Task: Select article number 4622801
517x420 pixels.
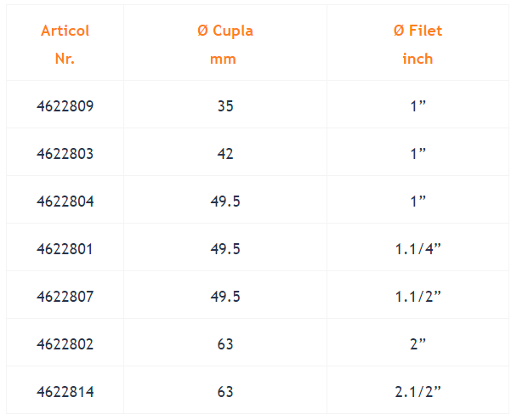Action: 65,249
